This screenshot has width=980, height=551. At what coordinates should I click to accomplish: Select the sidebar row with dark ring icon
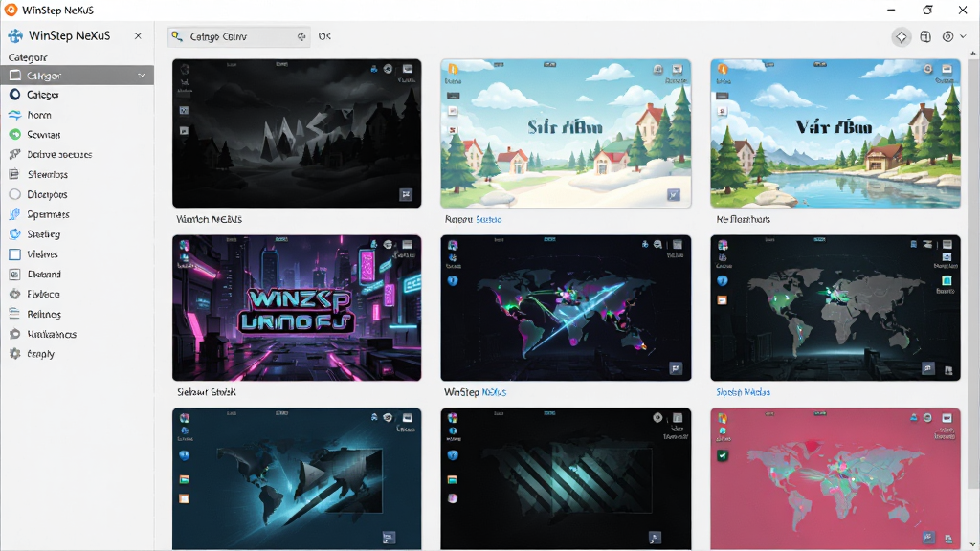pos(77,95)
